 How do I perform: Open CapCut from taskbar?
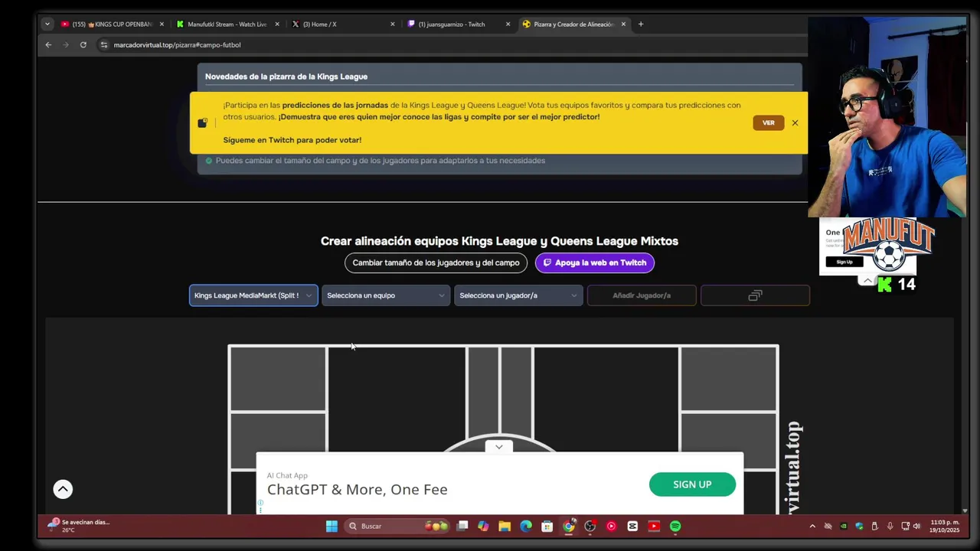(632, 526)
